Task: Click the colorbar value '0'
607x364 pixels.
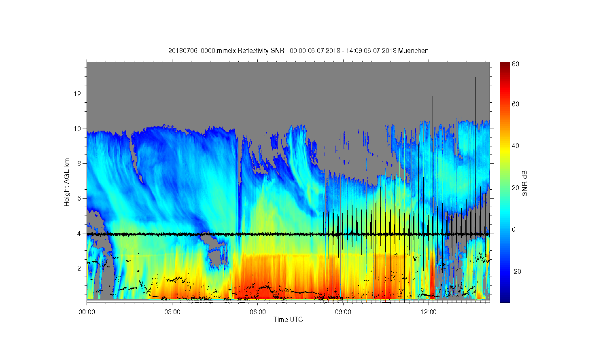Action: (x=514, y=230)
